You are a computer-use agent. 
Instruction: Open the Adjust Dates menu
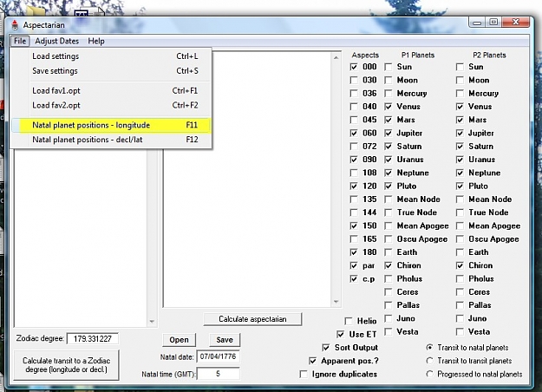click(x=56, y=41)
